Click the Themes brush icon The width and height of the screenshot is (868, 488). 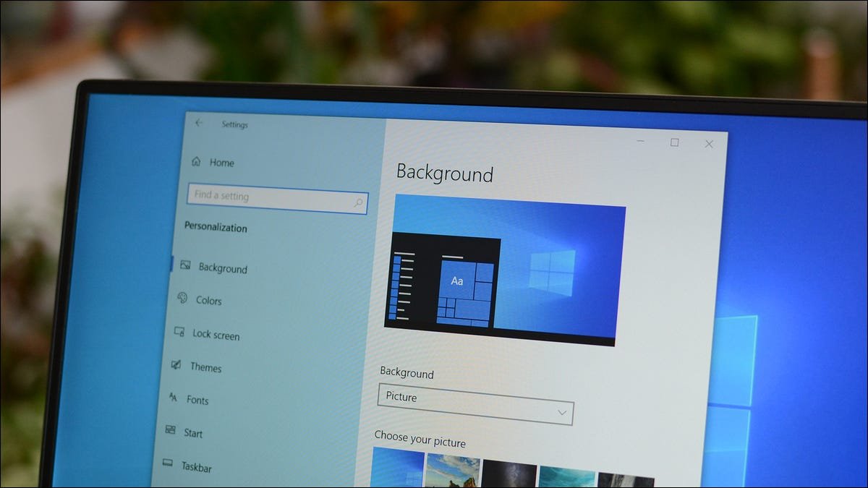click(x=176, y=365)
